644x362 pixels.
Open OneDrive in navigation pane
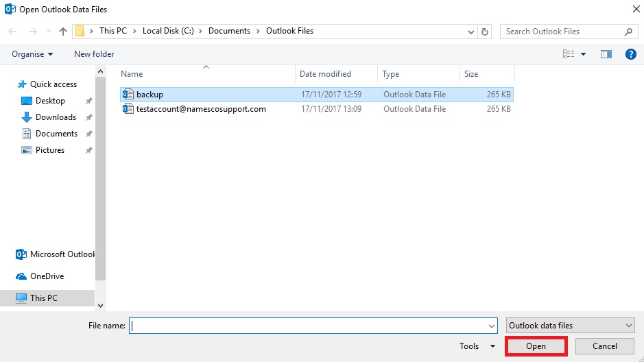click(x=47, y=276)
